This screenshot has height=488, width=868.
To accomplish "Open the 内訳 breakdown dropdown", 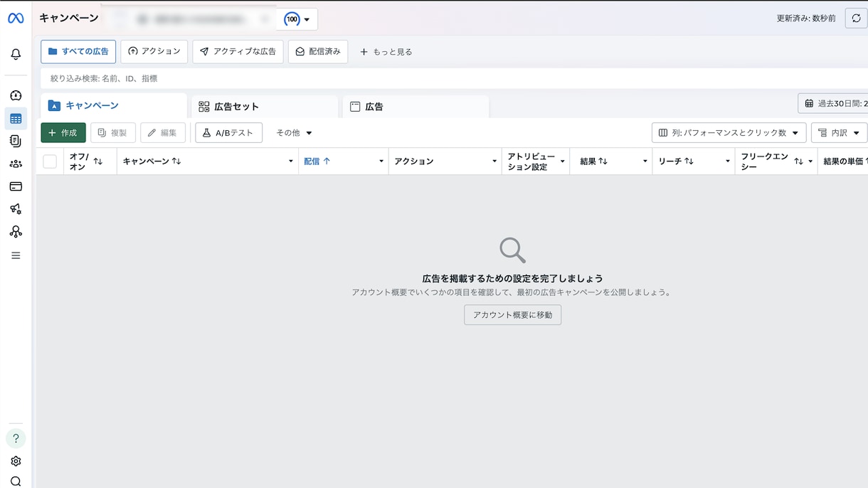I will (x=839, y=133).
